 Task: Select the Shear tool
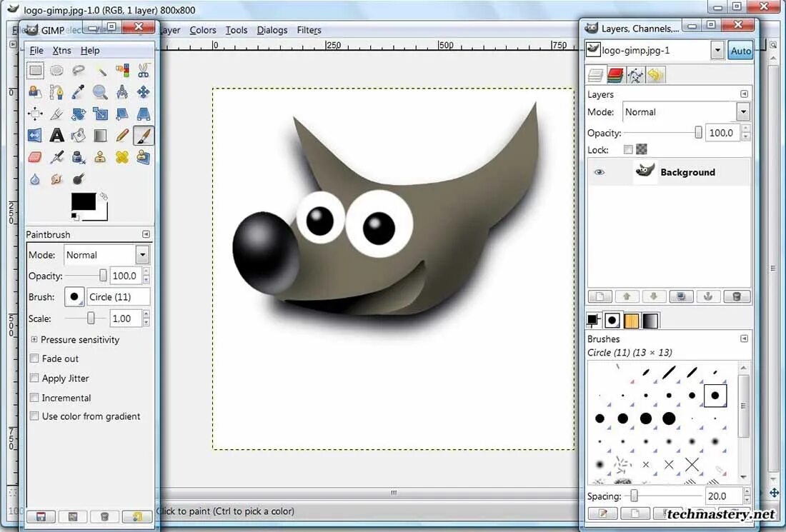coord(121,114)
